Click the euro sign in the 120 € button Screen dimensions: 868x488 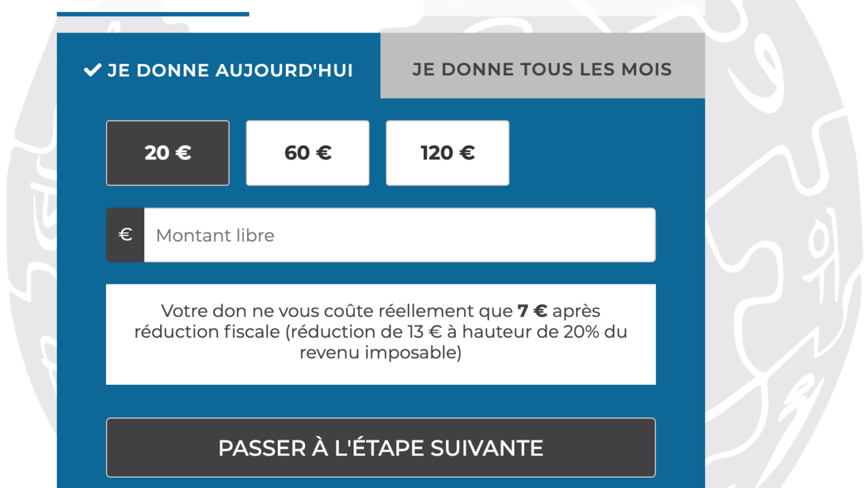(467, 153)
